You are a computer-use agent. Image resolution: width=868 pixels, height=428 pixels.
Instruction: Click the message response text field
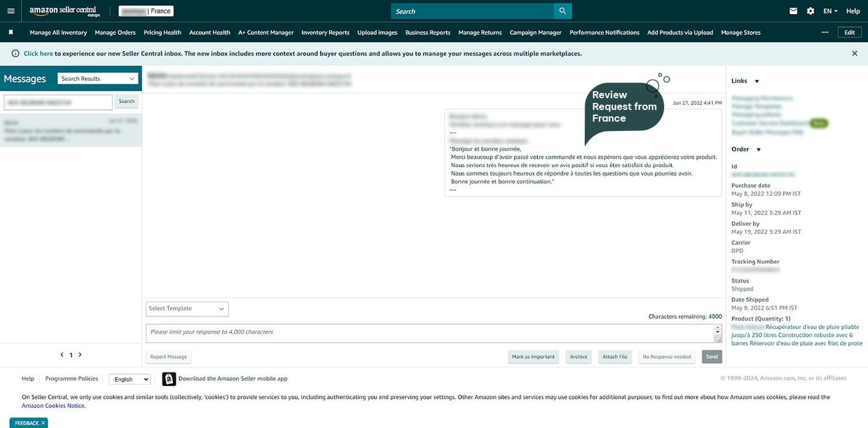coord(429,333)
